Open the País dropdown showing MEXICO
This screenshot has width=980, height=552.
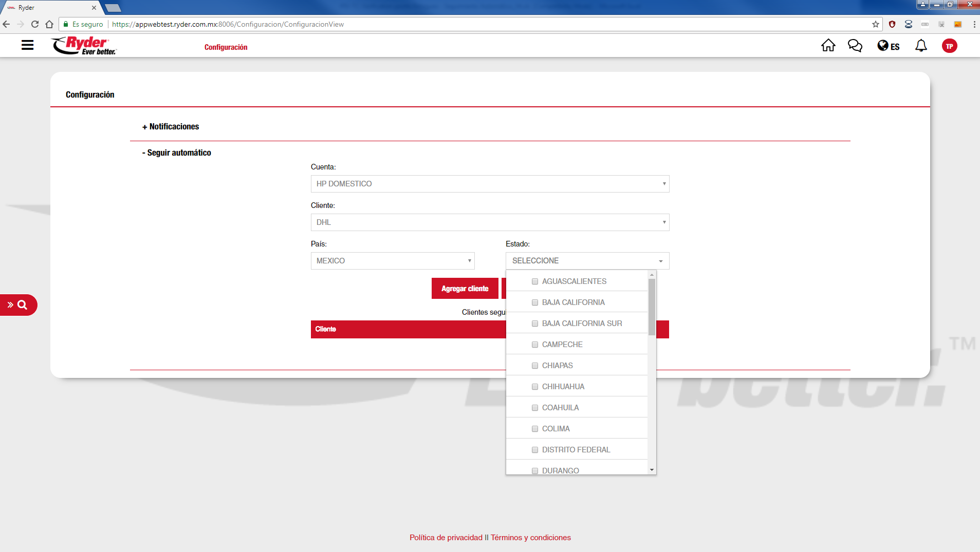pyautogui.click(x=393, y=261)
